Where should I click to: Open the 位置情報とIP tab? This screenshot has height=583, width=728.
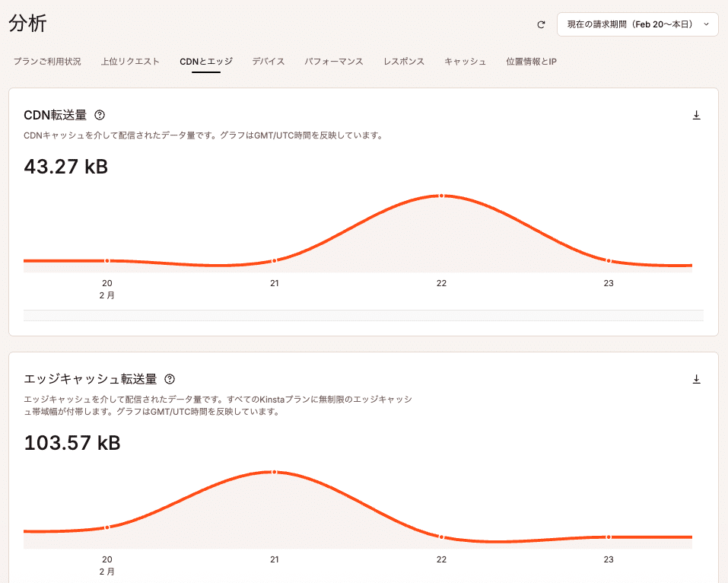pos(530,62)
